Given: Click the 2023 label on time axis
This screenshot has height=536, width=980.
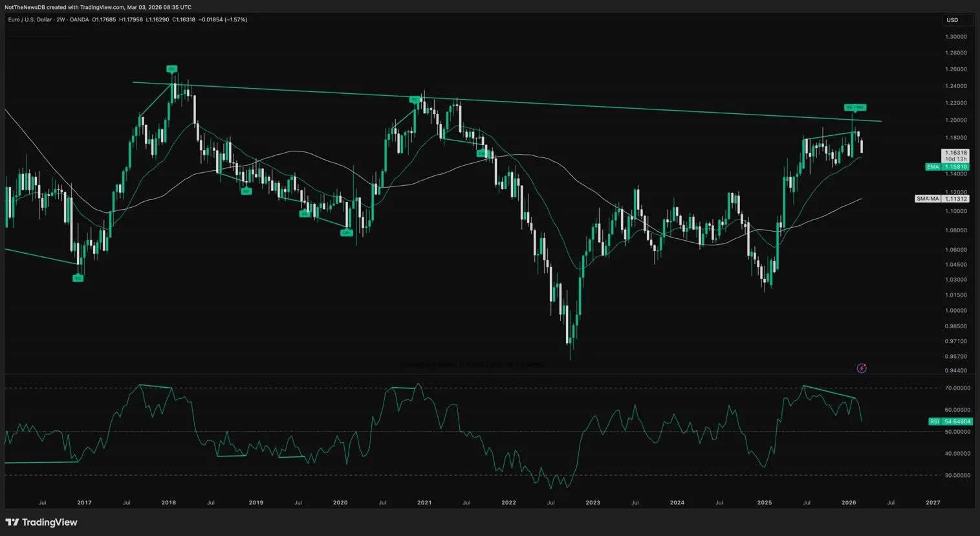Looking at the screenshot, I should 593,502.
